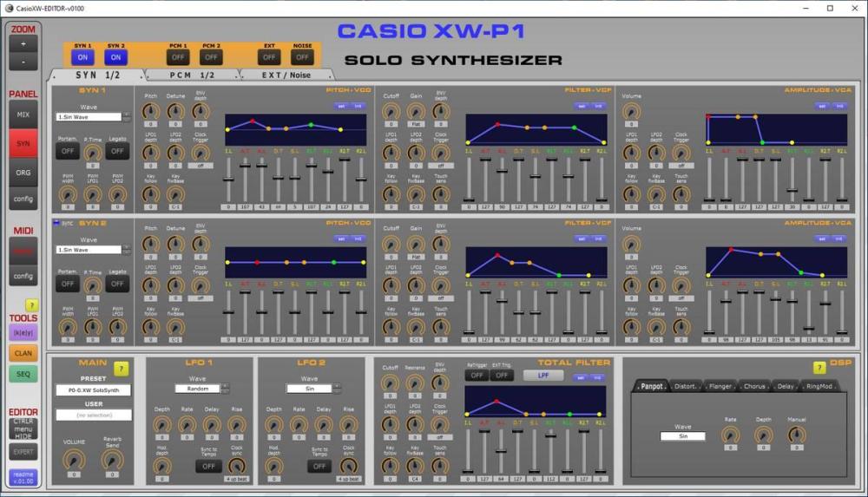This screenshot has width=868, height=497.
Task: Click the LFO 1 Rate knob
Action: pyautogui.click(x=187, y=425)
